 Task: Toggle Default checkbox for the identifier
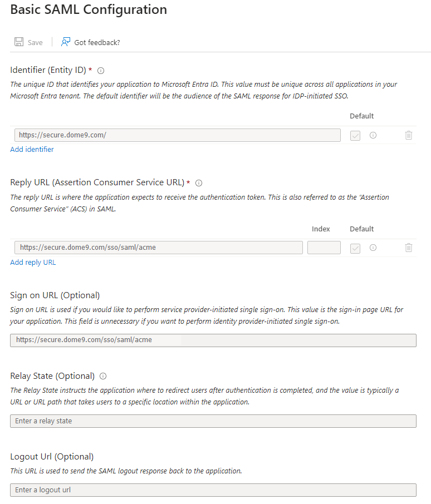click(355, 135)
